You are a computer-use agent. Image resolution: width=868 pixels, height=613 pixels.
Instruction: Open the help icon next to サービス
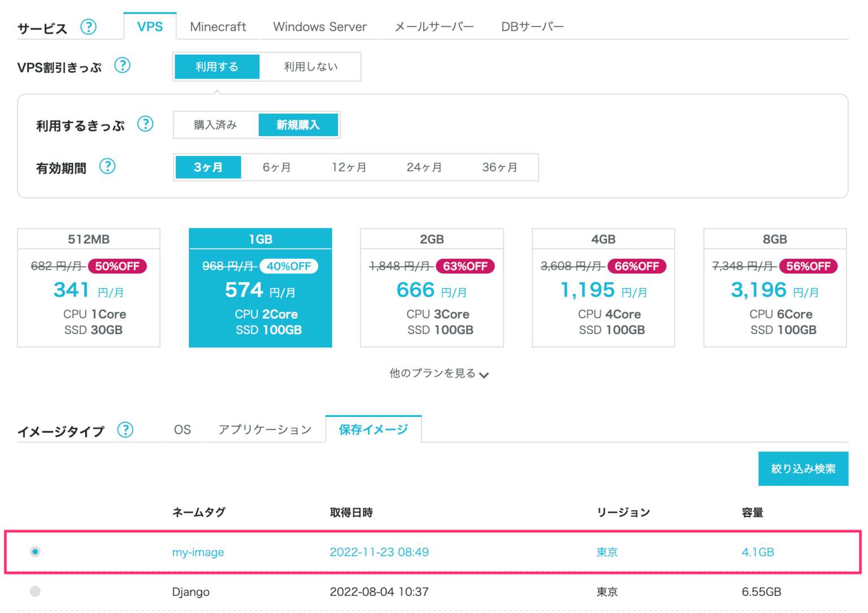tap(89, 27)
